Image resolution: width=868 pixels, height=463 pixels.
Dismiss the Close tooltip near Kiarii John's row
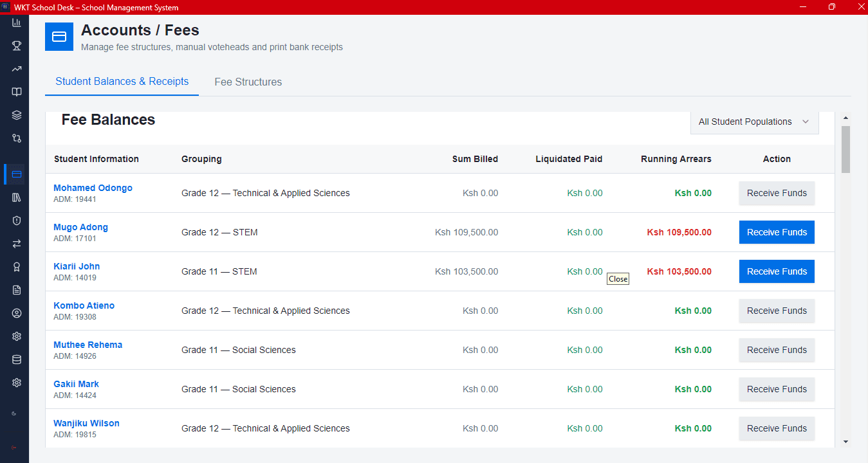618,278
